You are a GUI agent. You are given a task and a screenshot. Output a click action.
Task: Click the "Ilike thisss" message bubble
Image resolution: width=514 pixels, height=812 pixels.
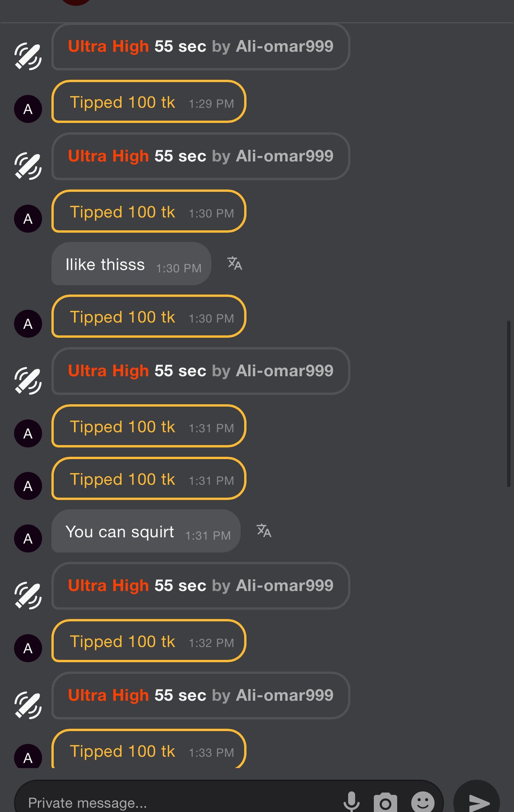pyautogui.click(x=131, y=264)
